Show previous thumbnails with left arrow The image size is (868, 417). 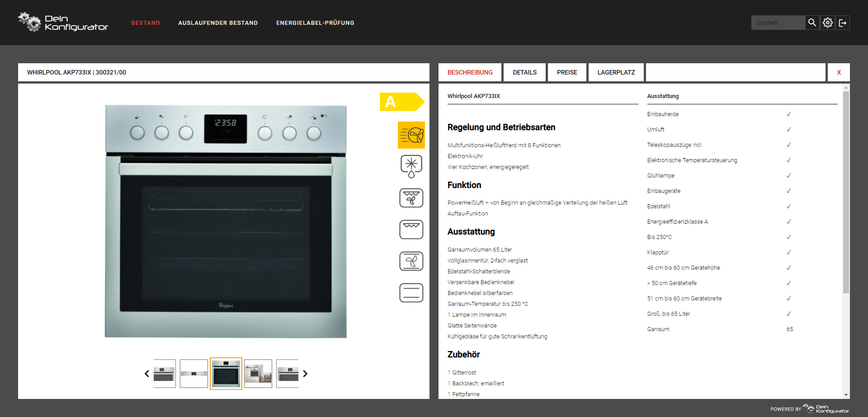147,374
